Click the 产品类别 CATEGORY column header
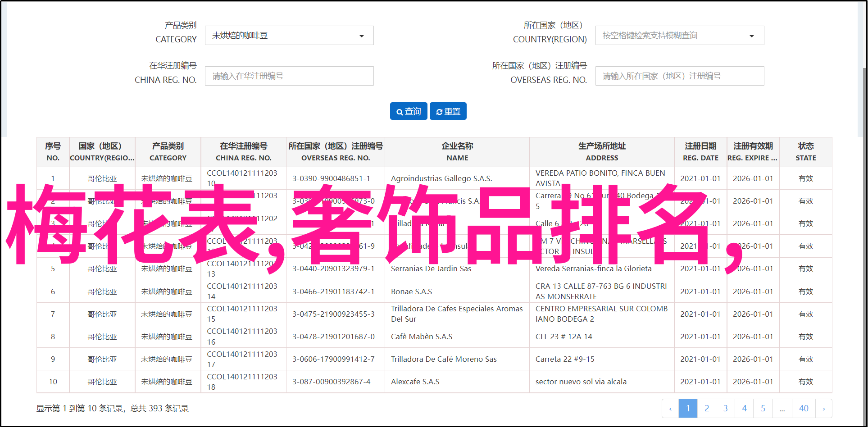868x428 pixels. [168, 152]
